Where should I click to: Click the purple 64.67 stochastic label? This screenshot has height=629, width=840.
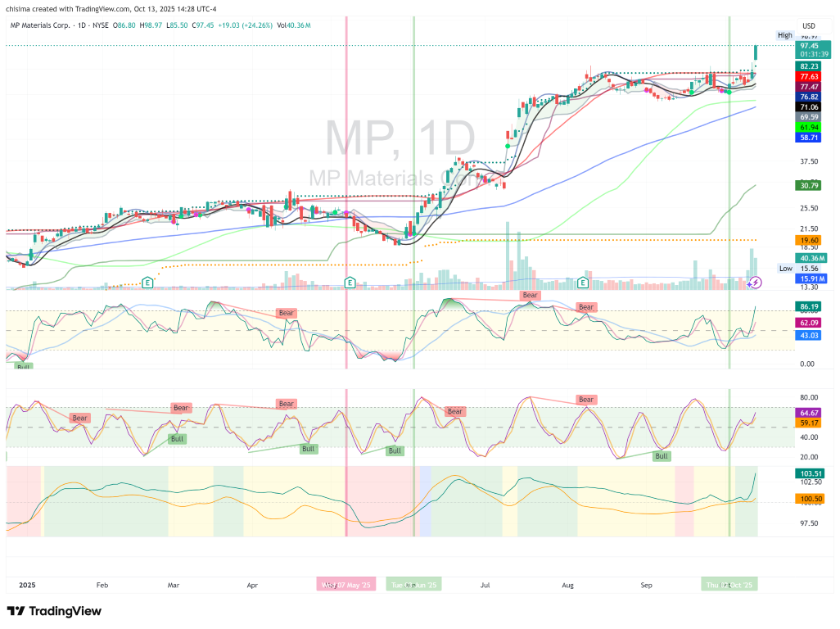pos(809,413)
